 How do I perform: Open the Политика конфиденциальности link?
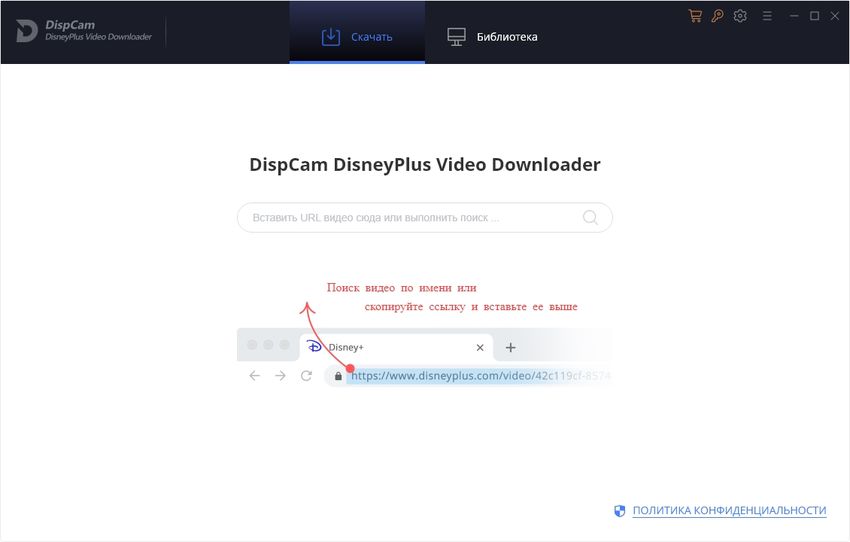point(729,511)
